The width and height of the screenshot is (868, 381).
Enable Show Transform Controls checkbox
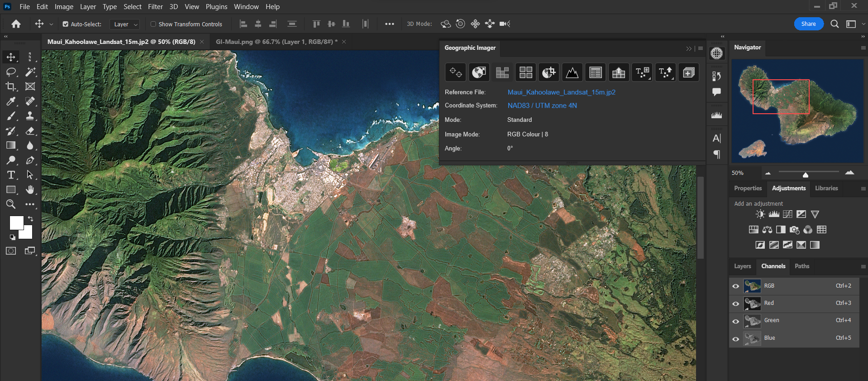[x=153, y=24]
